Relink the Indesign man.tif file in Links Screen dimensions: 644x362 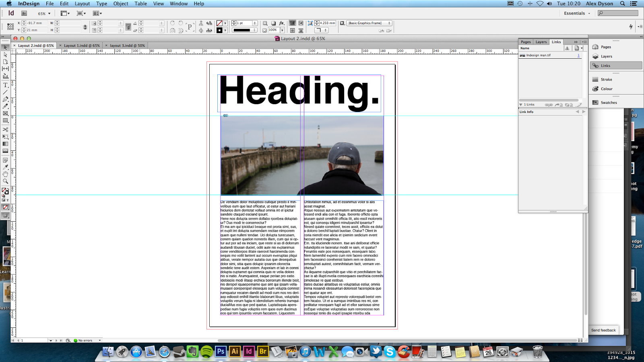coord(549,105)
